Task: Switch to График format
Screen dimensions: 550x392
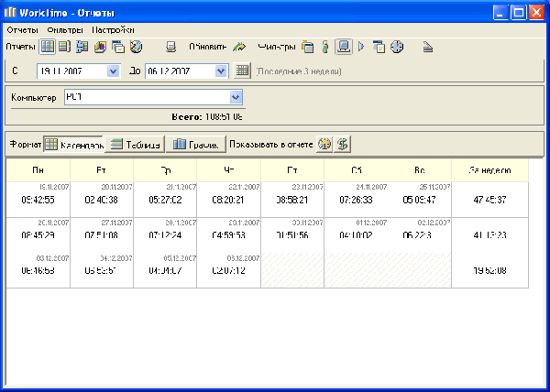Action: click(x=196, y=144)
